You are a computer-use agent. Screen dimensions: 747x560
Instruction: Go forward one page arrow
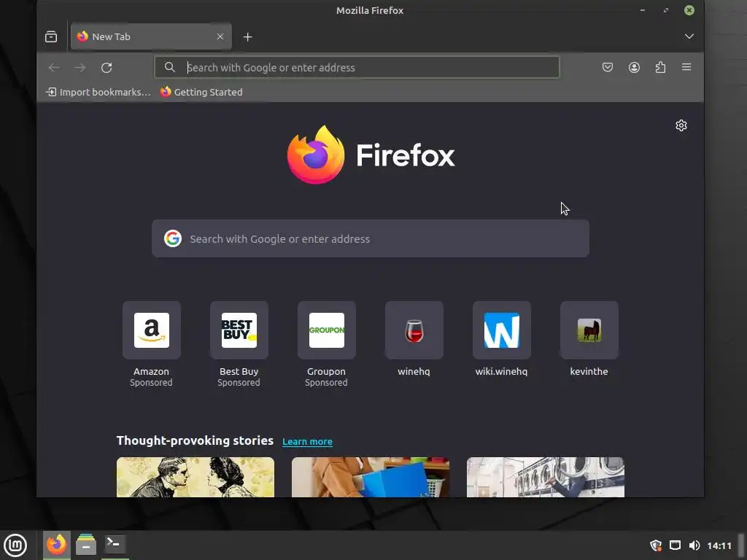[80, 68]
